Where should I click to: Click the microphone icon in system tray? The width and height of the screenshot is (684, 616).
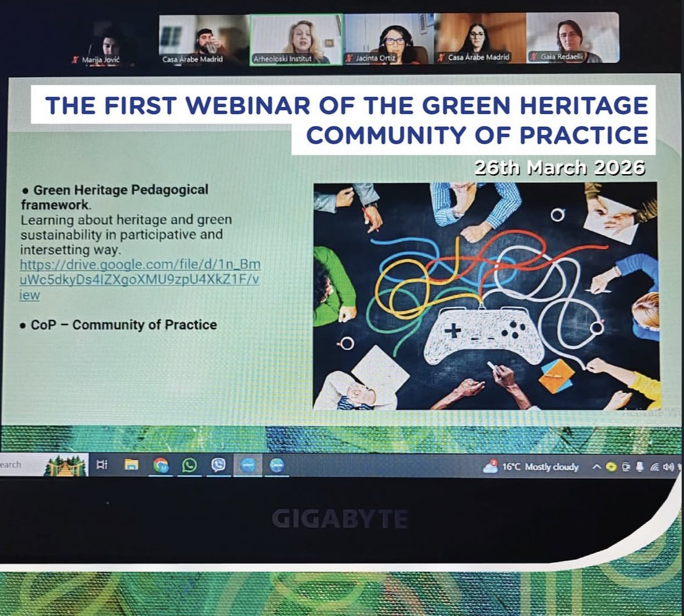click(640, 467)
